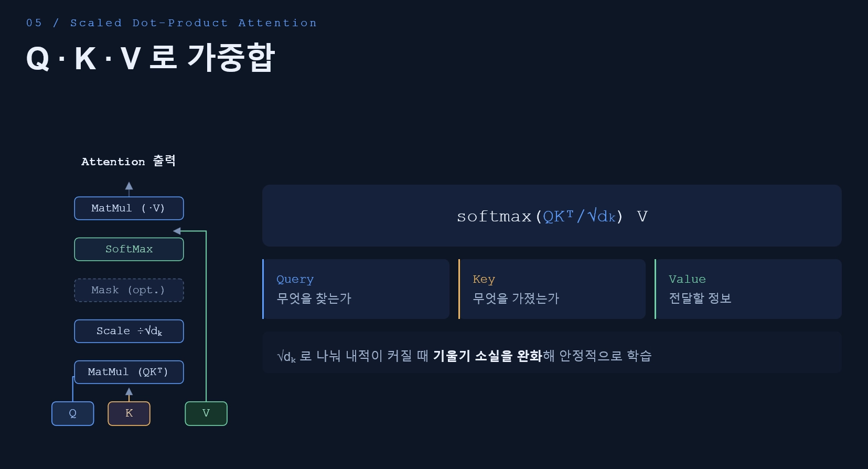
Task: Click the bold 기울기 소실을 완화 text
Action: (x=488, y=356)
